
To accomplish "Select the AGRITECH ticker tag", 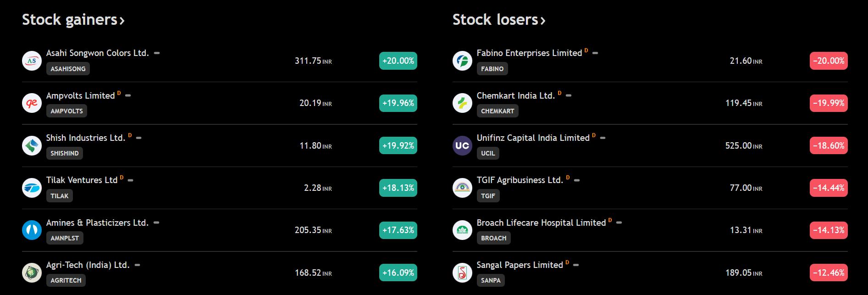I will click(66, 280).
